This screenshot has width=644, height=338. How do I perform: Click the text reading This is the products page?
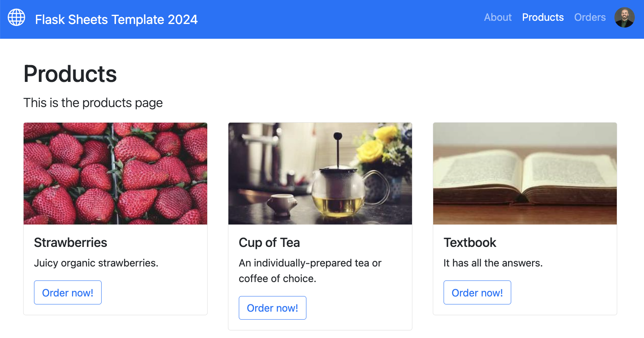point(93,103)
